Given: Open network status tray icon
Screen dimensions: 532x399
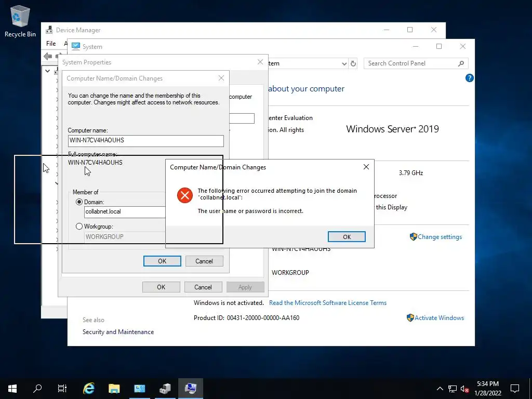Looking at the screenshot, I should (453, 389).
